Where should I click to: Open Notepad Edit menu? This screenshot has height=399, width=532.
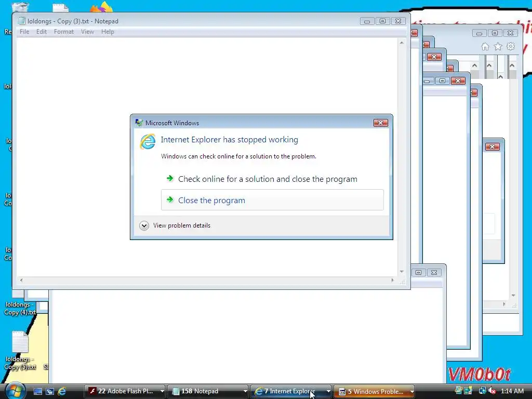click(x=42, y=32)
